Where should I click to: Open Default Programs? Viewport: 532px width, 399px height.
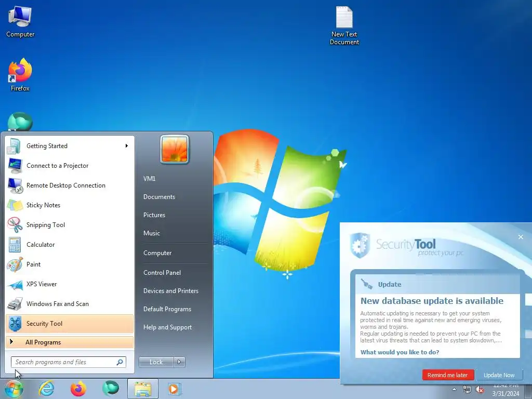167,309
